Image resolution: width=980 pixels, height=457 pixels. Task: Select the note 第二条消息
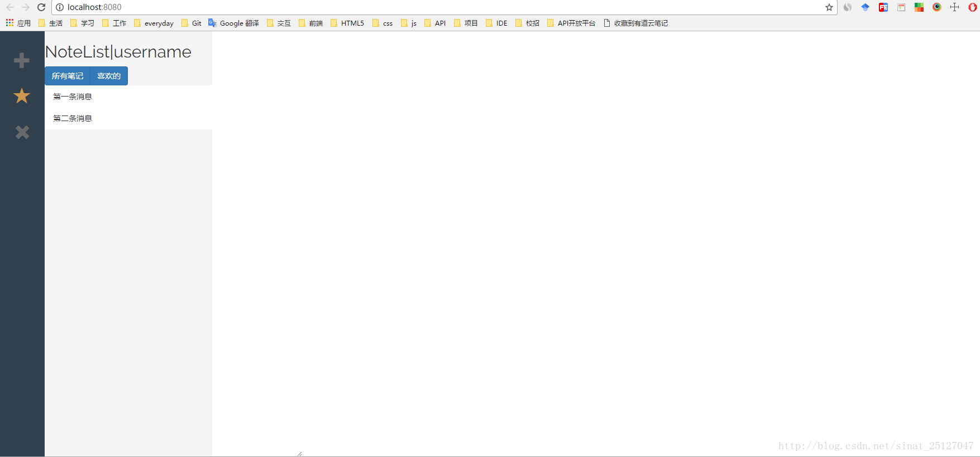point(128,118)
